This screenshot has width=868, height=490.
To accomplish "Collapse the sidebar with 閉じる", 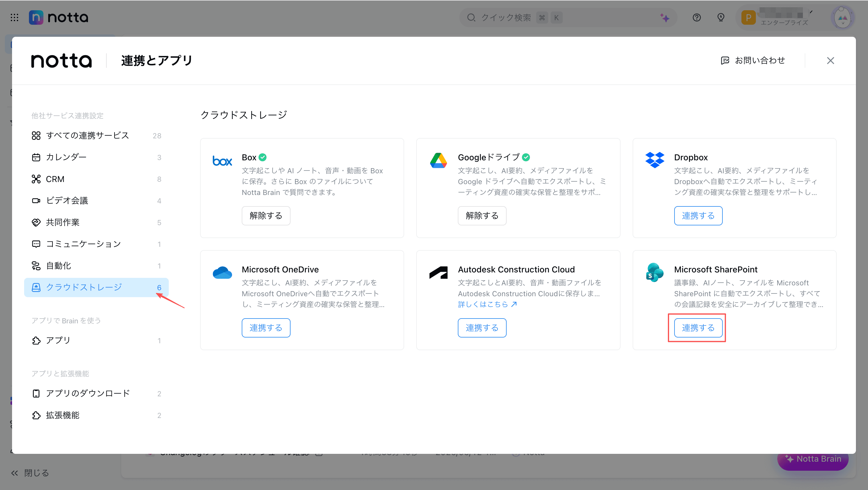I will 30,473.
